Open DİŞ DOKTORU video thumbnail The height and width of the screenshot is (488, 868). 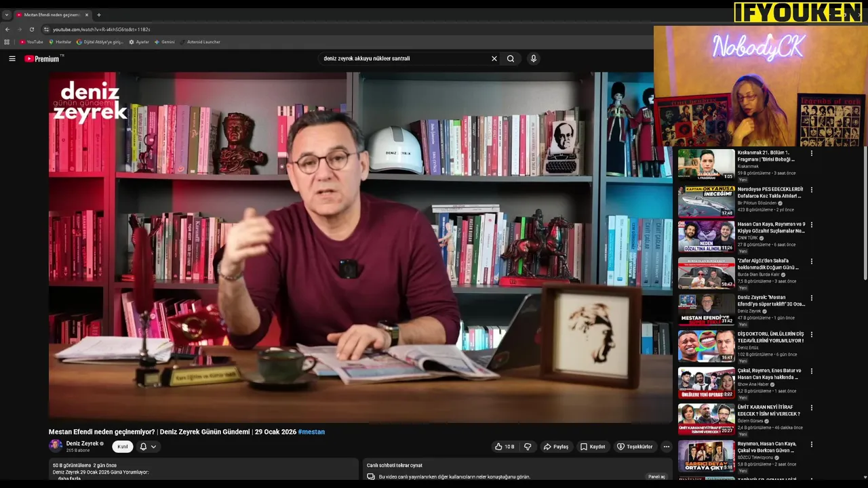(x=706, y=346)
